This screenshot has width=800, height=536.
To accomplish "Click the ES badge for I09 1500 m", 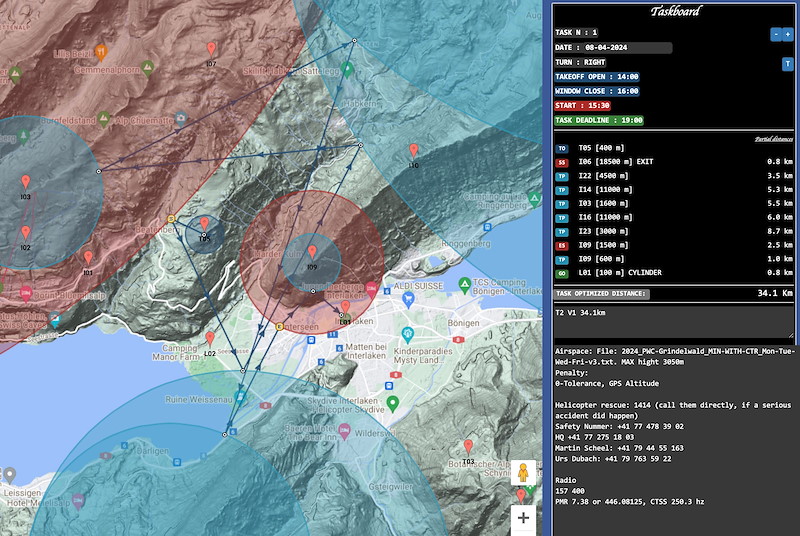I will (562, 245).
